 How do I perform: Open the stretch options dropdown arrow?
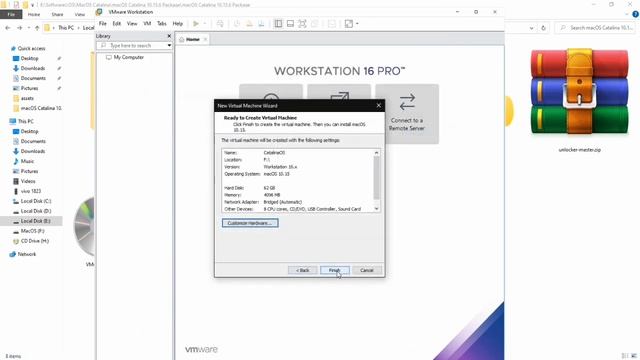(357, 24)
